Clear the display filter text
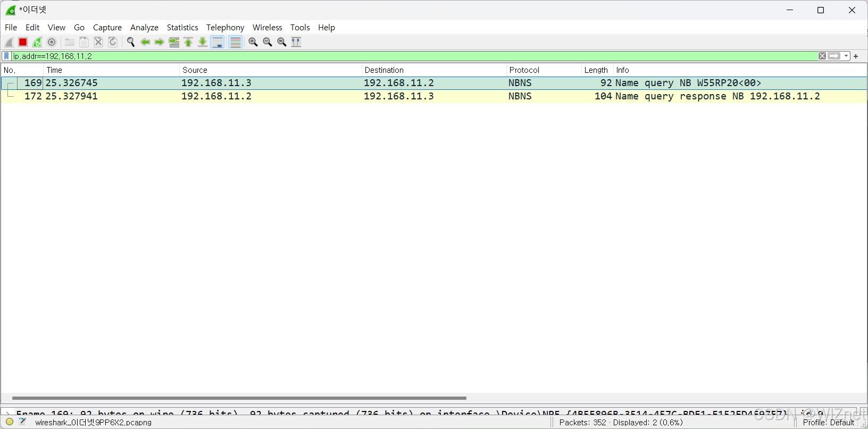 pos(822,56)
